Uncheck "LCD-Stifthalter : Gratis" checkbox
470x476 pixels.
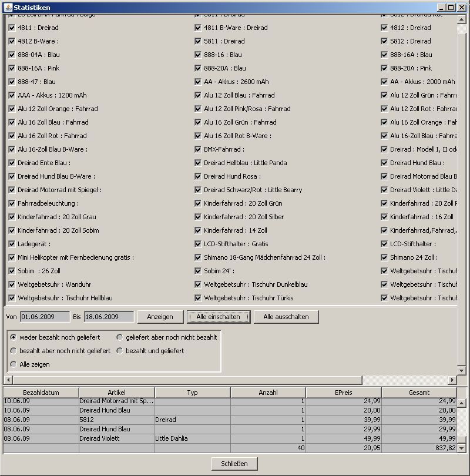point(198,244)
